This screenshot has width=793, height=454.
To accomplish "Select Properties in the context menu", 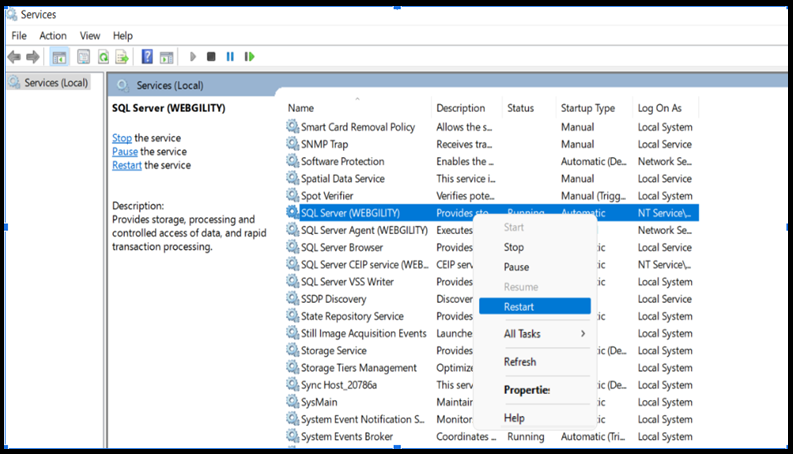I will click(527, 390).
